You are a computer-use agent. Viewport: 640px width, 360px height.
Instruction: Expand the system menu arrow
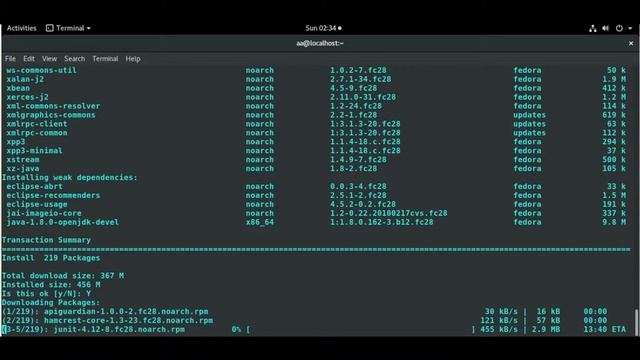click(630, 28)
